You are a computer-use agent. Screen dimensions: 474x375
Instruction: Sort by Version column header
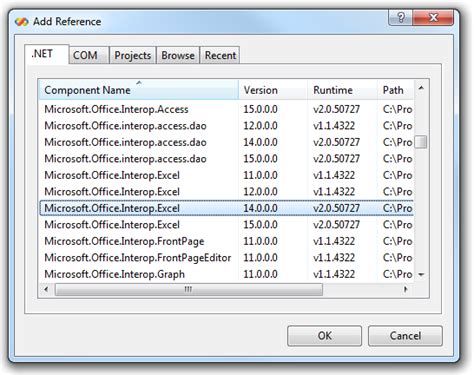tap(273, 90)
